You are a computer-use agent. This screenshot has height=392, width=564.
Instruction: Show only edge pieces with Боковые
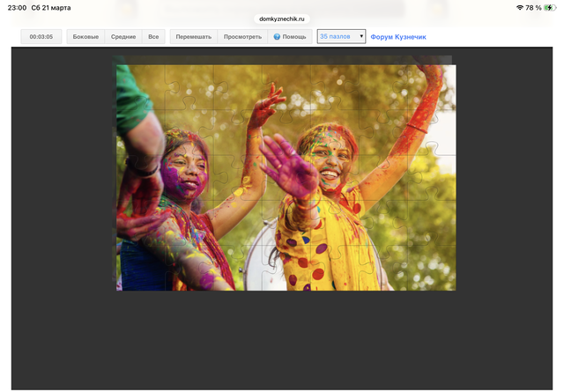tap(85, 37)
